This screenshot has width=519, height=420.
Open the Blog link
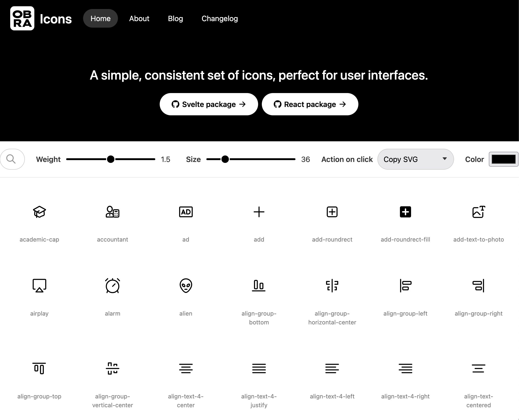click(x=175, y=19)
